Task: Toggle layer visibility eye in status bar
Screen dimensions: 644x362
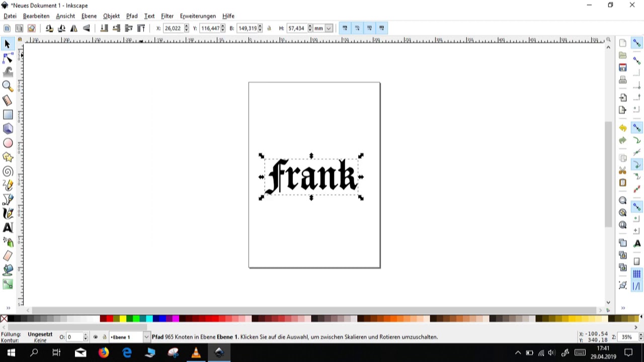Action: tap(96, 337)
